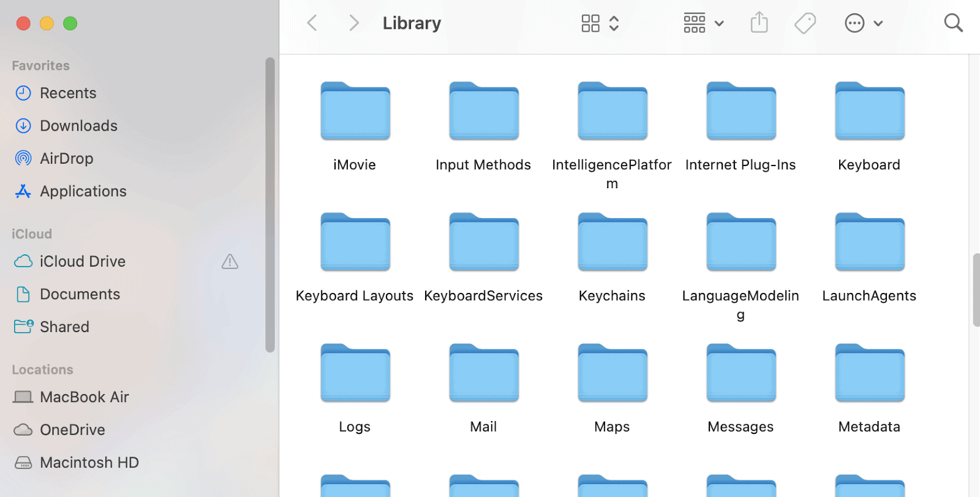980x497 pixels.
Task: Switch to icon grid view
Action: (x=590, y=23)
